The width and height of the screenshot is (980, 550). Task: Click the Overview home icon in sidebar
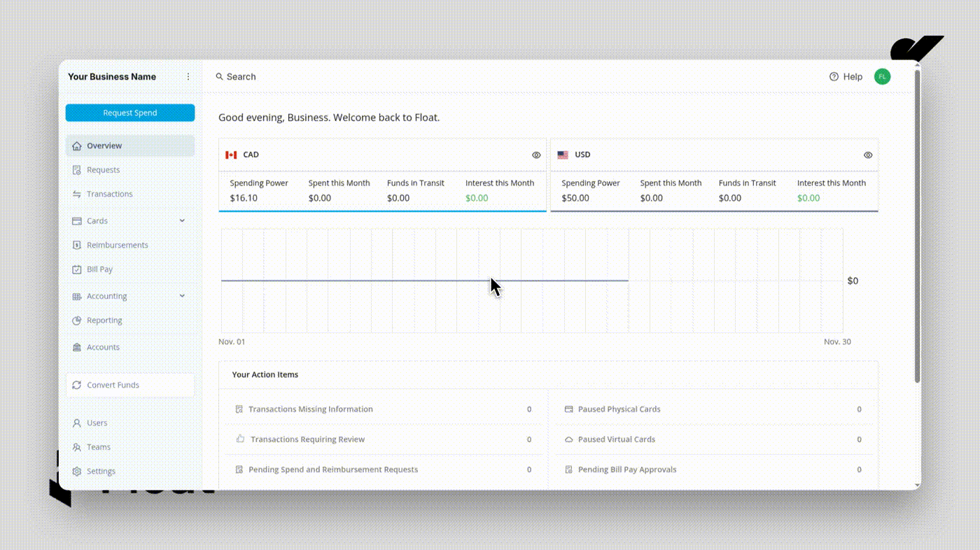(x=77, y=146)
